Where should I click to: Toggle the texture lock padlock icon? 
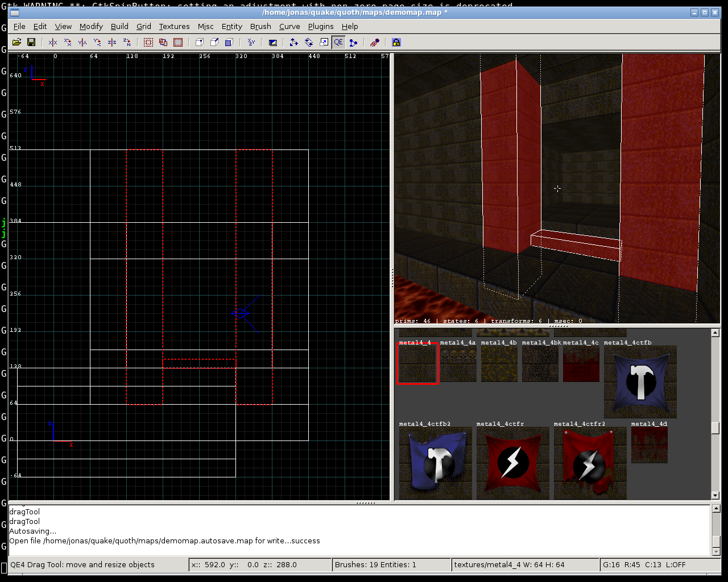click(x=396, y=42)
